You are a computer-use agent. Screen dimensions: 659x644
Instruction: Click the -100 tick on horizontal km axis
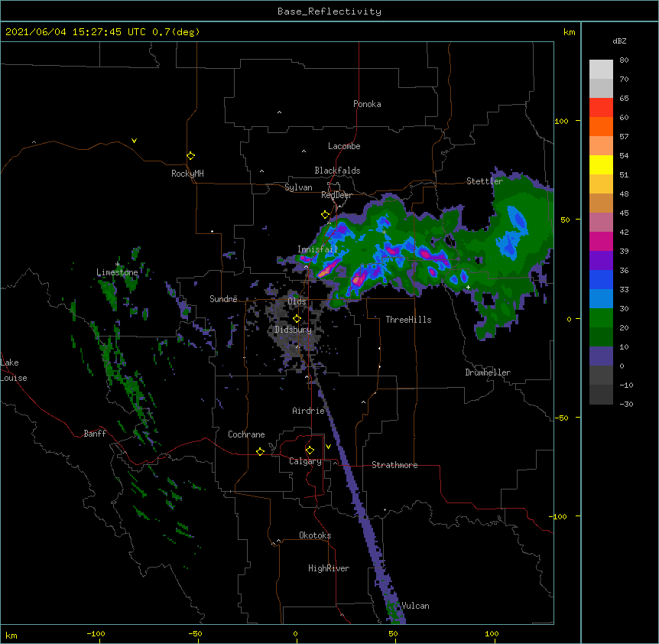click(96, 633)
